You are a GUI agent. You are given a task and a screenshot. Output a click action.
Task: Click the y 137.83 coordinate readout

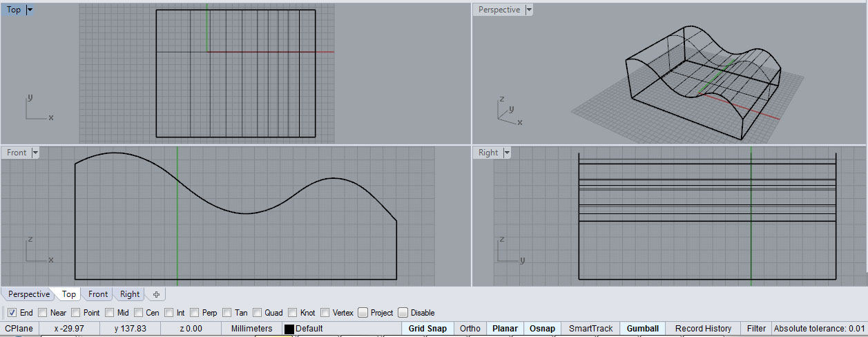[x=131, y=329]
